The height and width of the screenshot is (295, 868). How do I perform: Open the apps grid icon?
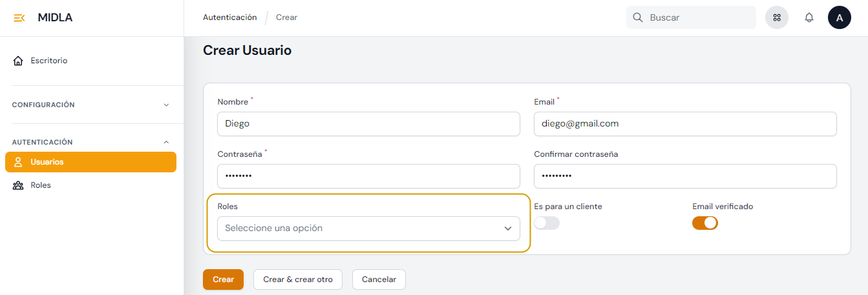777,18
